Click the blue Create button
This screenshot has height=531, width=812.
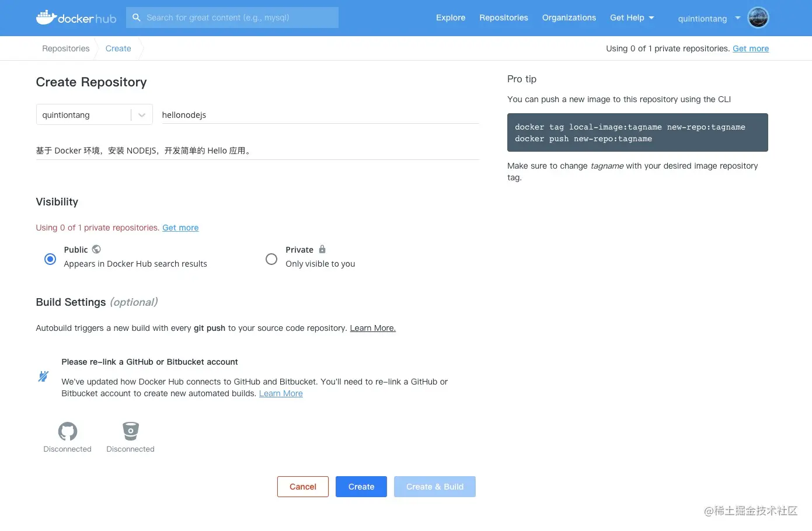tap(361, 487)
